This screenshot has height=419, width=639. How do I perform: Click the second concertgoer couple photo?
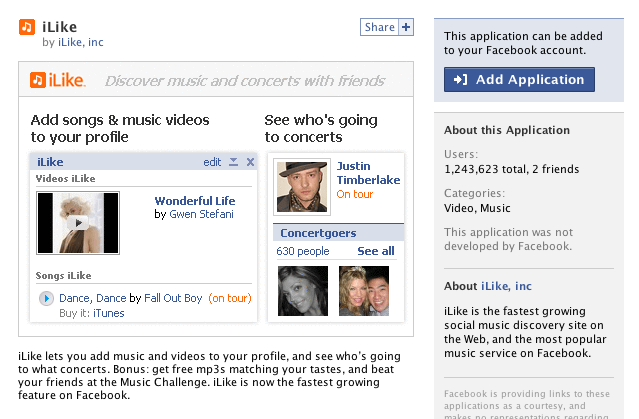tap(364, 290)
